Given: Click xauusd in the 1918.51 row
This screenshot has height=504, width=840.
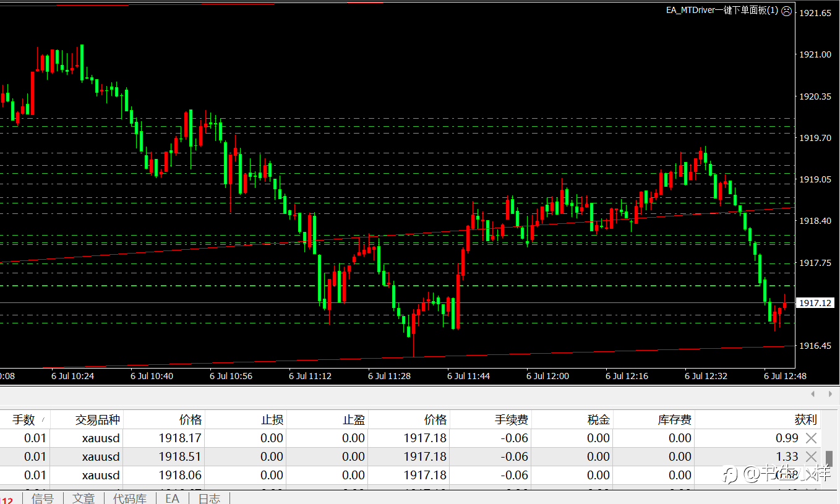Looking at the screenshot, I should coord(101,457).
